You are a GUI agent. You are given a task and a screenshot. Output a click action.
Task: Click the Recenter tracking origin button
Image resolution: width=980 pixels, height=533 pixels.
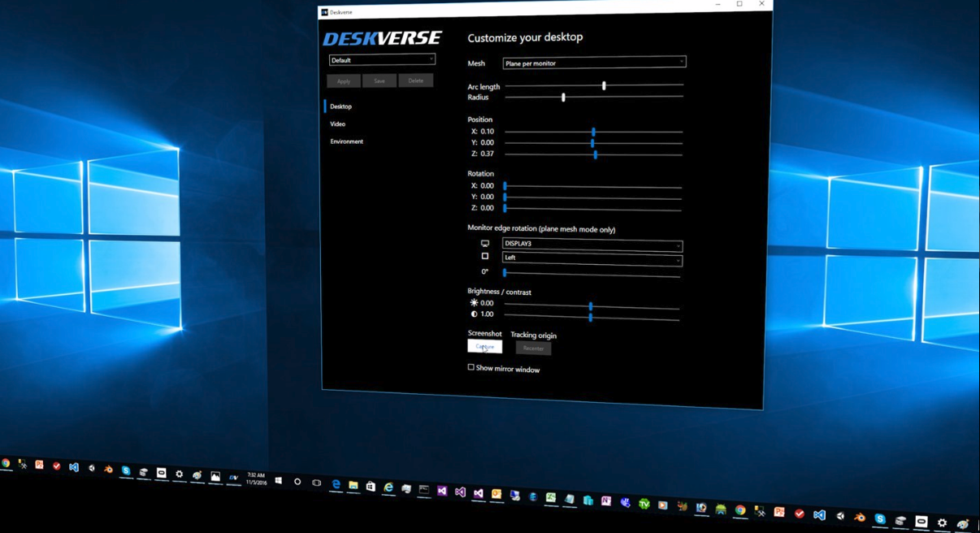(533, 349)
